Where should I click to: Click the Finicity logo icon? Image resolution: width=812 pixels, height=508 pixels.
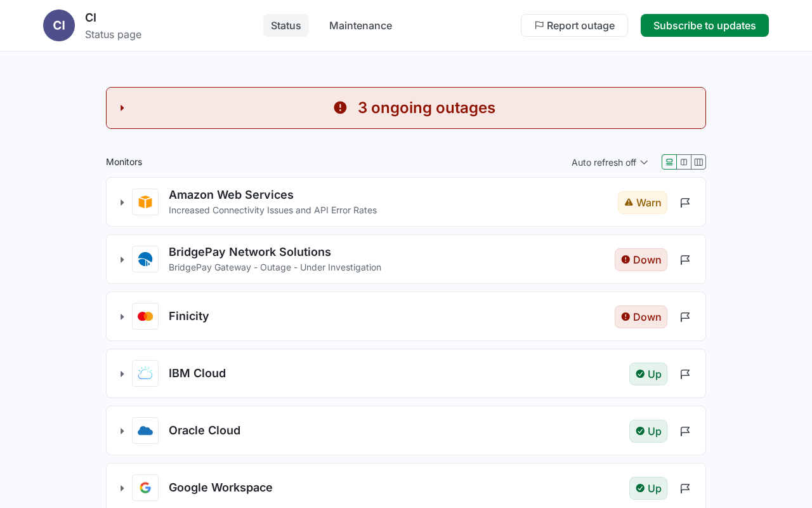145,316
